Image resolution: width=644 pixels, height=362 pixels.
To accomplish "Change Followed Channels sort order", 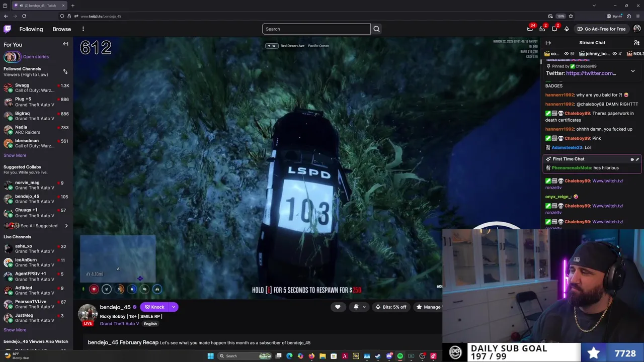I will pyautogui.click(x=65, y=71).
